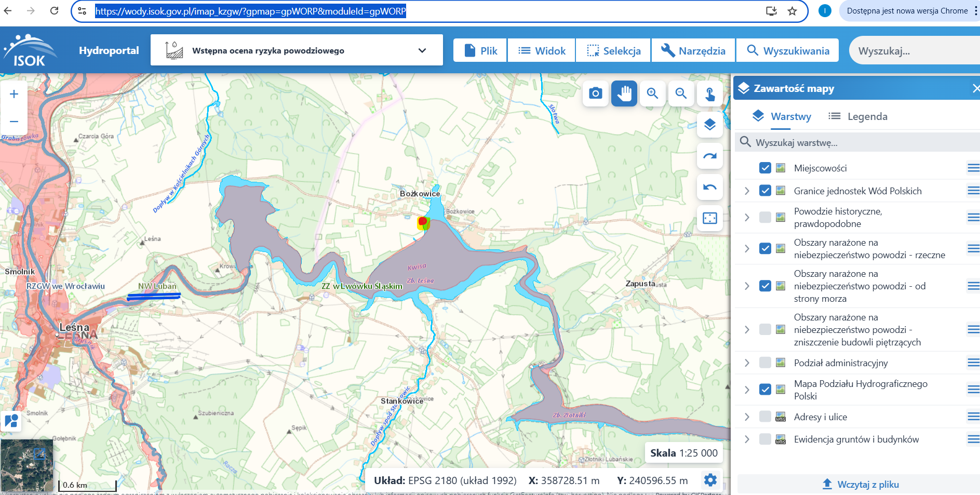Select the zoom in tool
The image size is (980, 495).
click(x=652, y=93)
